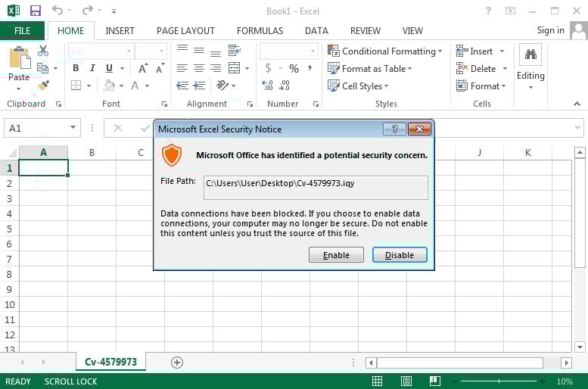Switch to Page Layout view icon
Viewport: 588px width, 389px height.
pos(406,381)
